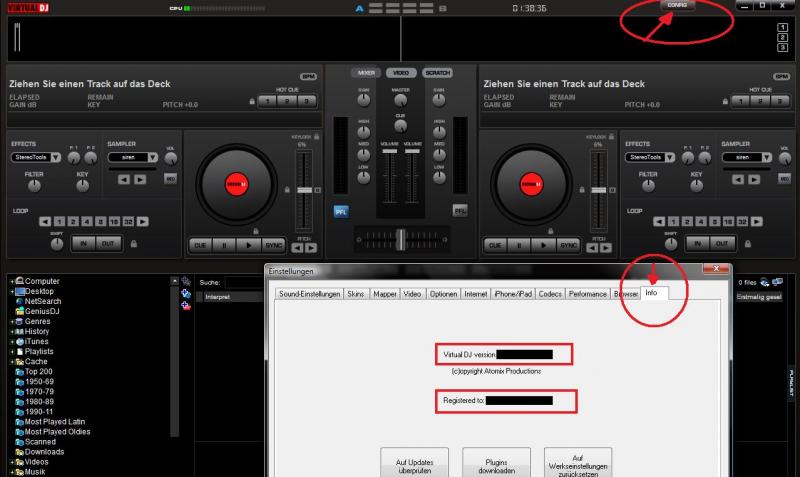Open the CONFIG button in the top bar
This screenshot has height=477, width=800.
pyautogui.click(x=677, y=5)
